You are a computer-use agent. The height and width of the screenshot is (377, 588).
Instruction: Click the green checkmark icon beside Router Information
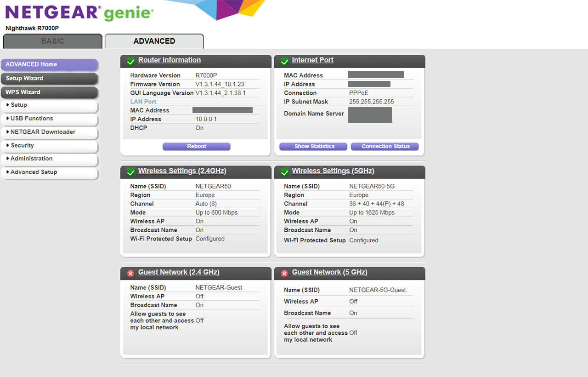130,61
